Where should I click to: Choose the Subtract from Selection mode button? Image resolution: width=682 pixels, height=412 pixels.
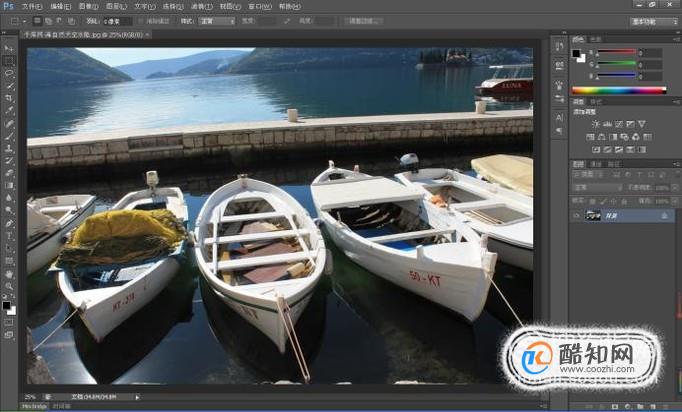[x=59, y=21]
